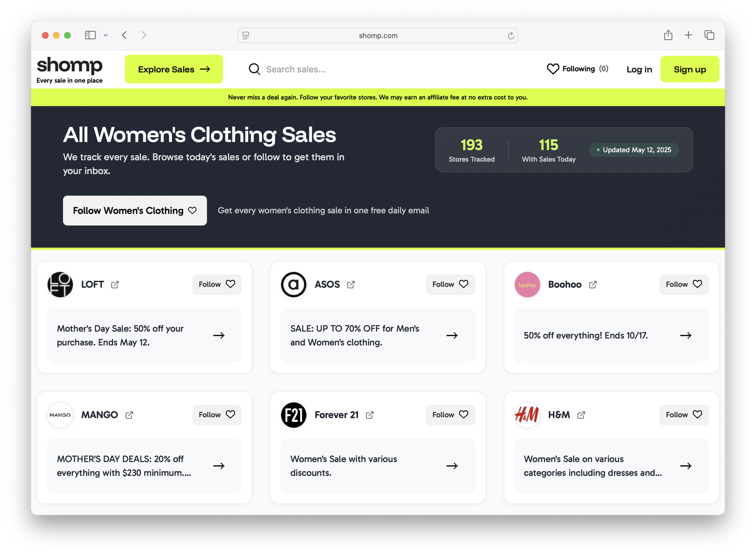
Task: Click the shomp logo
Action: click(69, 69)
